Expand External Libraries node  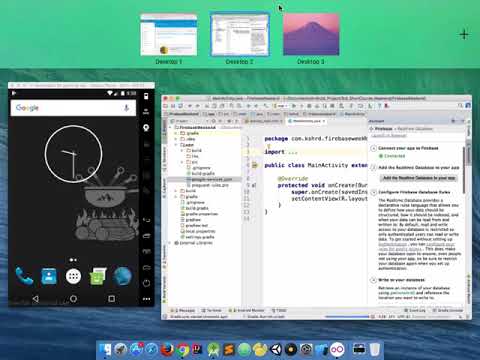170,243
